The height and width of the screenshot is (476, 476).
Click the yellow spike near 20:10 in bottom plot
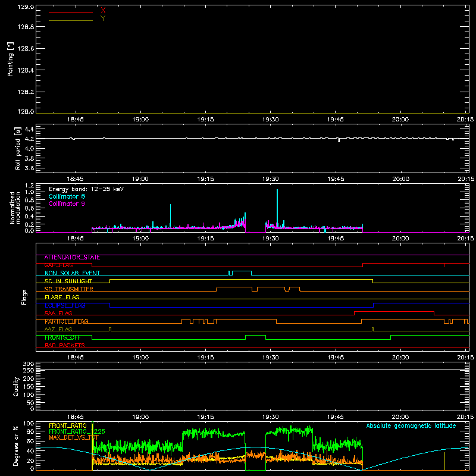pos(444,461)
